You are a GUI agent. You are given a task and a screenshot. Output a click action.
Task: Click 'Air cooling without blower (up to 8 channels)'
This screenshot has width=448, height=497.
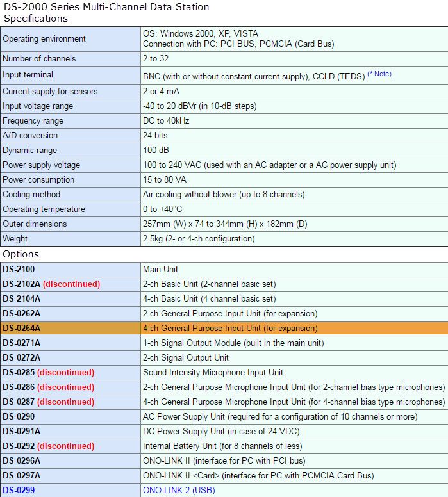224,194
